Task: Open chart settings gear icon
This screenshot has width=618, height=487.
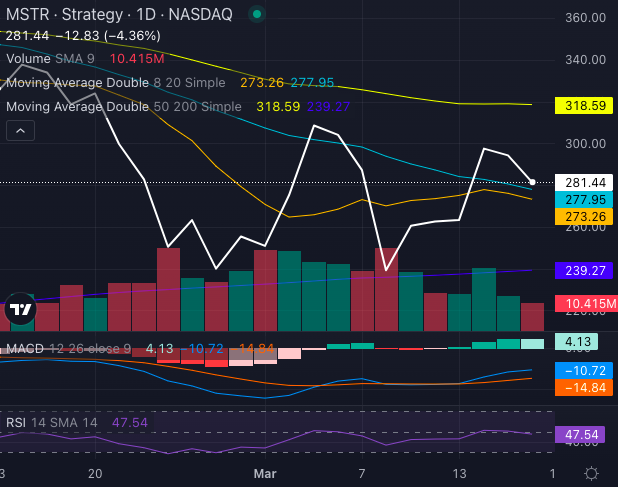Action: coord(591,473)
